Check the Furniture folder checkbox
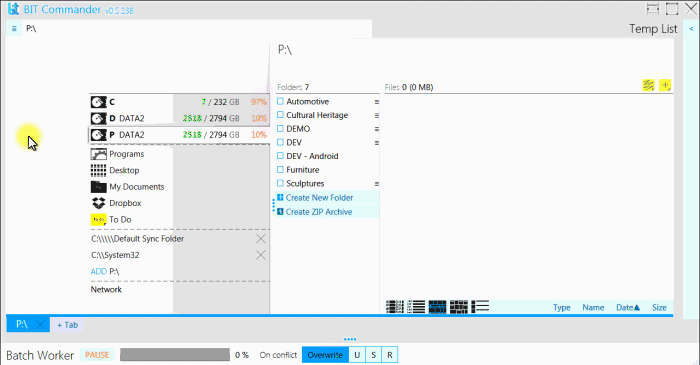Viewport: 700px width, 365px height. tap(280, 170)
